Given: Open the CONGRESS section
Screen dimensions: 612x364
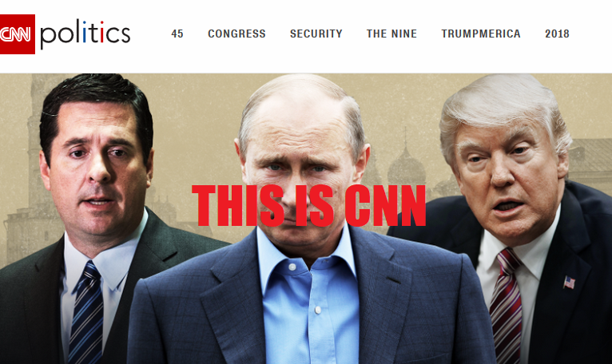Looking at the screenshot, I should (x=236, y=34).
